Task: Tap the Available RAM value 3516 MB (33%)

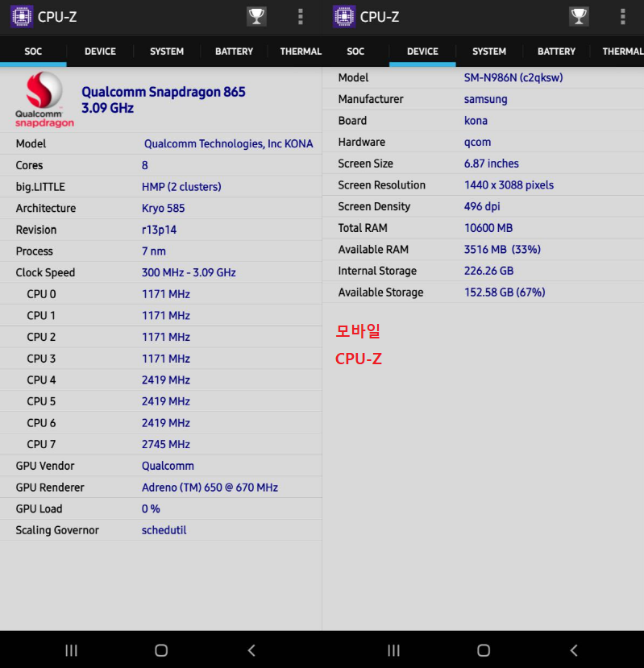Action: pyautogui.click(x=502, y=250)
